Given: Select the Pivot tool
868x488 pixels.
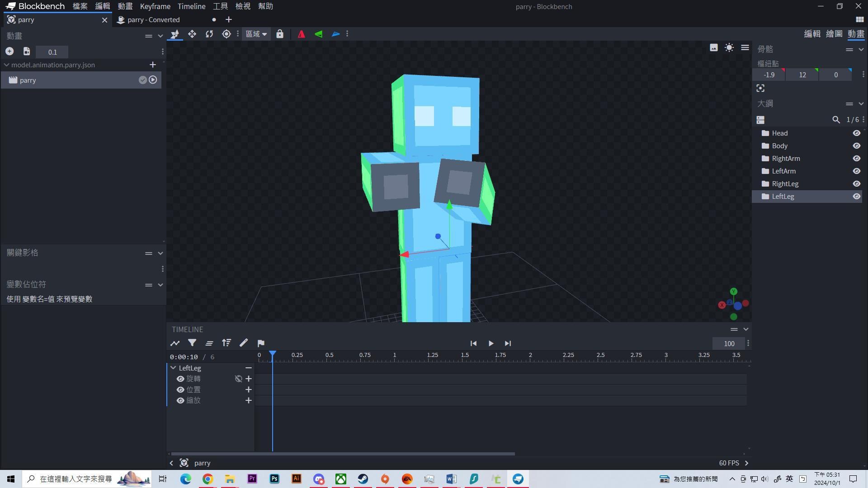Looking at the screenshot, I should click(226, 34).
